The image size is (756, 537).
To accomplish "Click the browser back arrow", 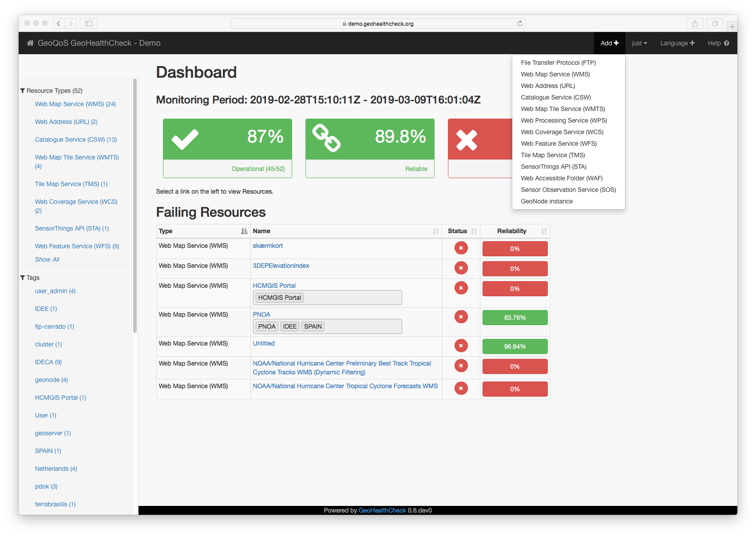I will 59,24.
